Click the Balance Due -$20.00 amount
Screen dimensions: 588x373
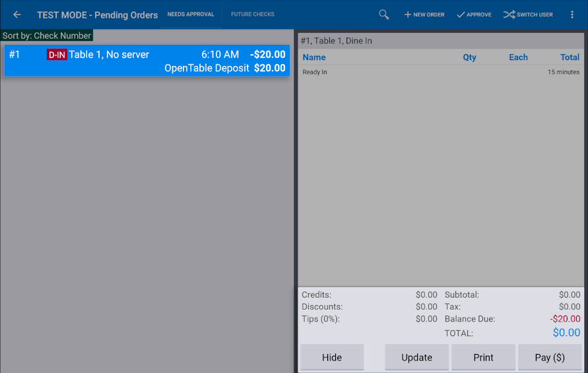pyautogui.click(x=565, y=319)
